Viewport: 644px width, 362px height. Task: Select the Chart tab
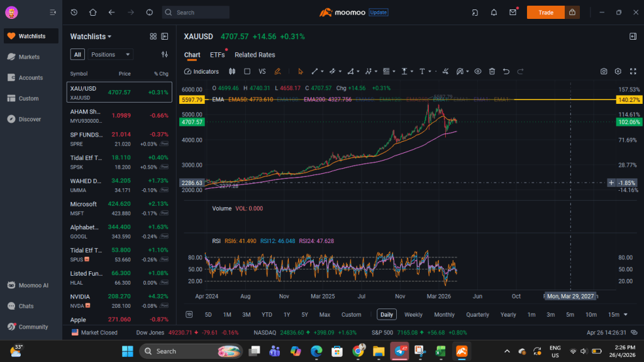[192, 55]
